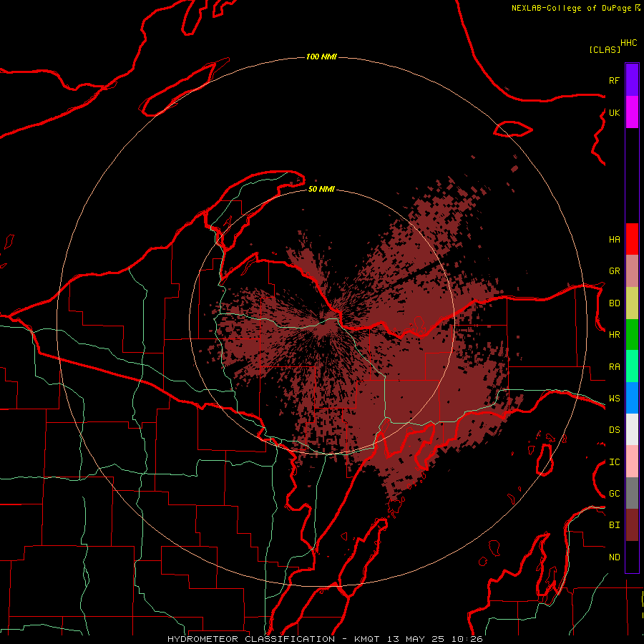
Task: Click the 10:26 timestamp
Action: click(x=467, y=639)
